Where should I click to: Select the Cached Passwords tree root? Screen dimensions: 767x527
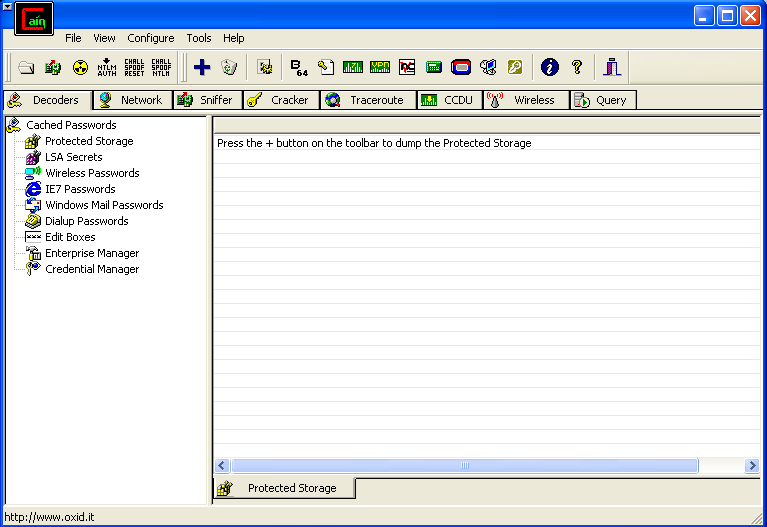[x=71, y=125]
